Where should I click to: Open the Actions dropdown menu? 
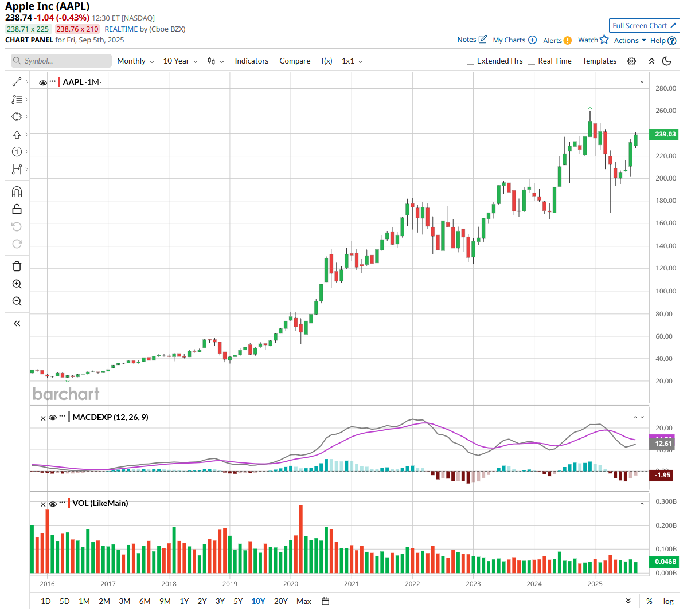pos(630,40)
